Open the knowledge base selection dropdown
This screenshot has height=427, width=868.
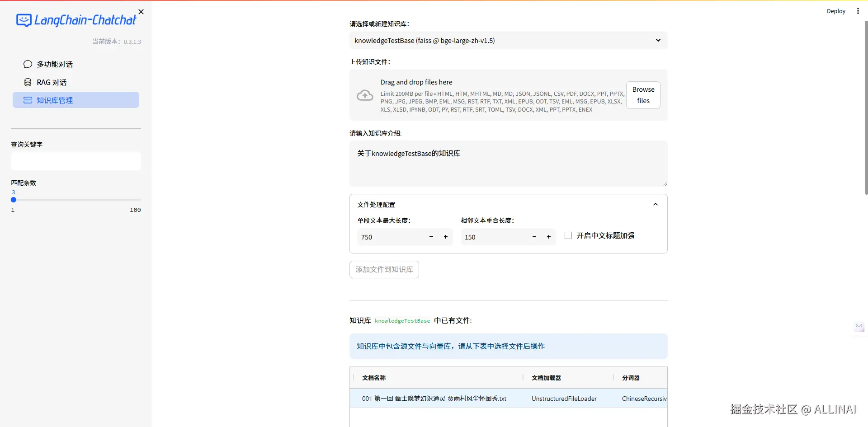click(x=508, y=40)
